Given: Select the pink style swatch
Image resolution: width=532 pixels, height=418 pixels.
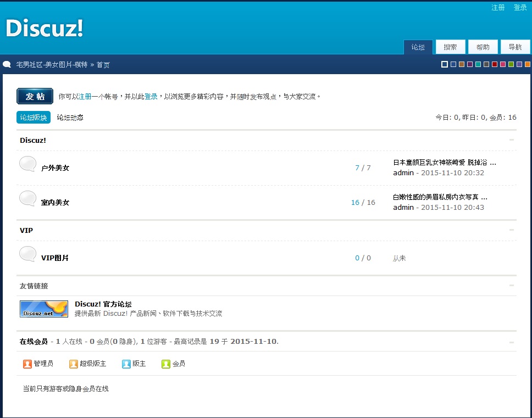Looking at the screenshot, I should (x=503, y=64).
